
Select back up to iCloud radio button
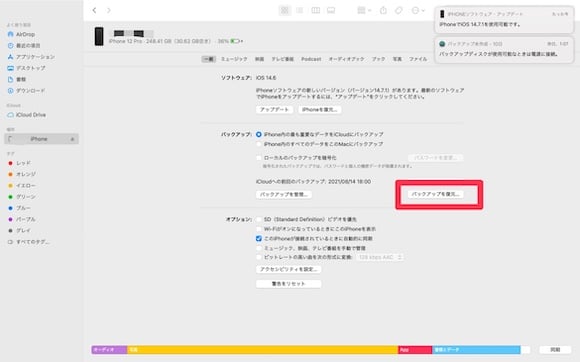[259, 135]
